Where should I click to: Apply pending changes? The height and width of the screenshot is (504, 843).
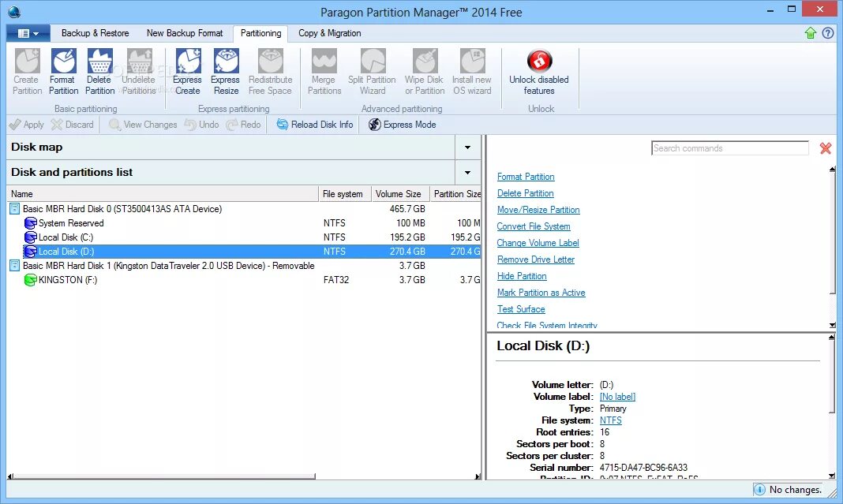click(x=26, y=125)
